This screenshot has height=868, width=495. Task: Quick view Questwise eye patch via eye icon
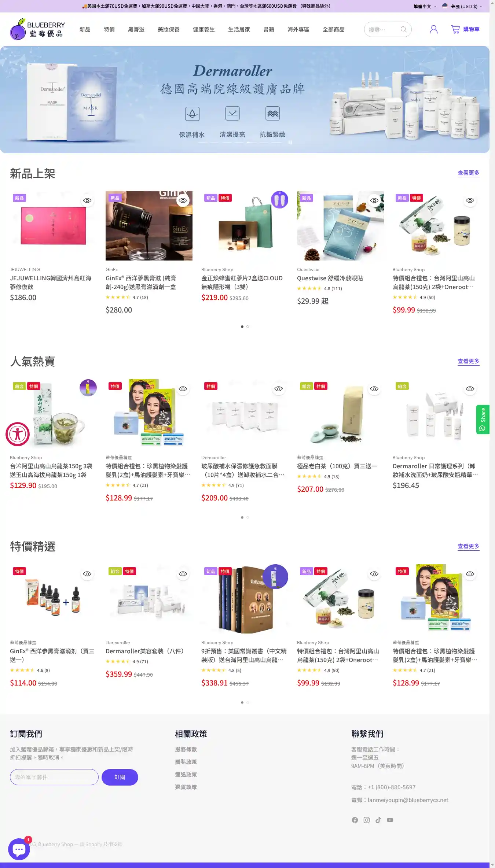[374, 200]
